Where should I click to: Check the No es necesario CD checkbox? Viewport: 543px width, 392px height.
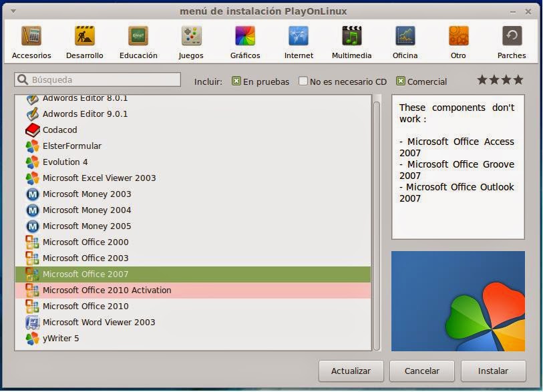point(303,81)
